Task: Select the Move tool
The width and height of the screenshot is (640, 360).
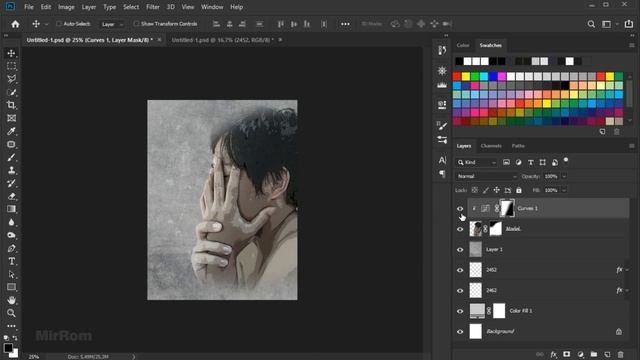Action: 11,53
